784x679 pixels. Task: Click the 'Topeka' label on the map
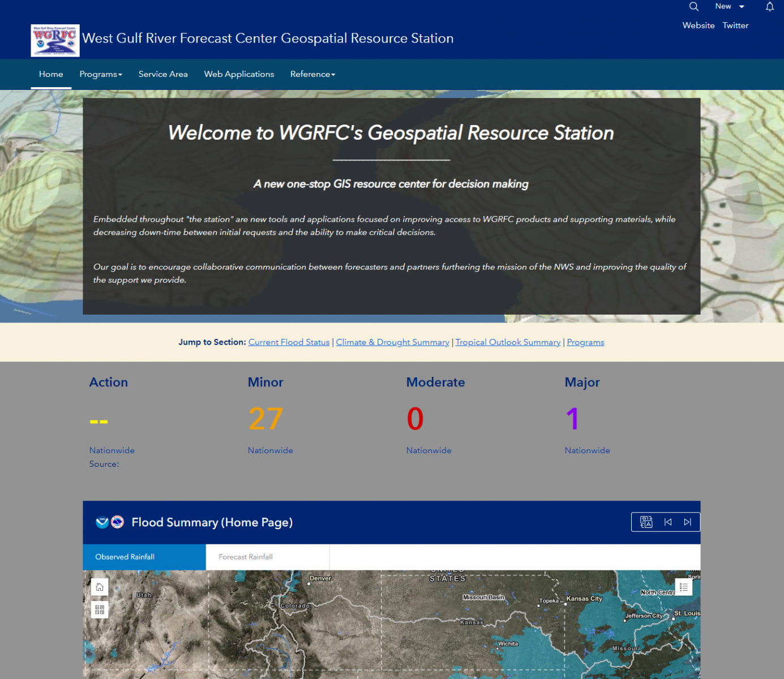549,601
